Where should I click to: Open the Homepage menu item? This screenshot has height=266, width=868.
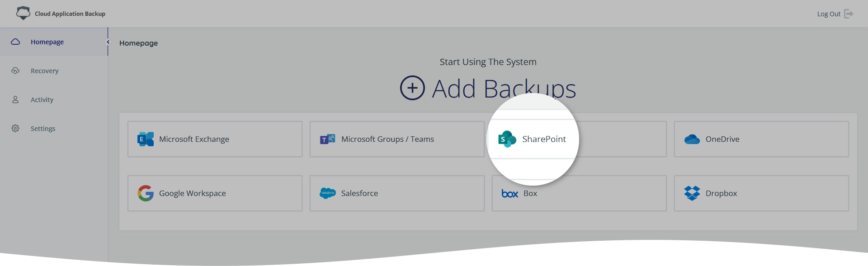click(x=54, y=42)
